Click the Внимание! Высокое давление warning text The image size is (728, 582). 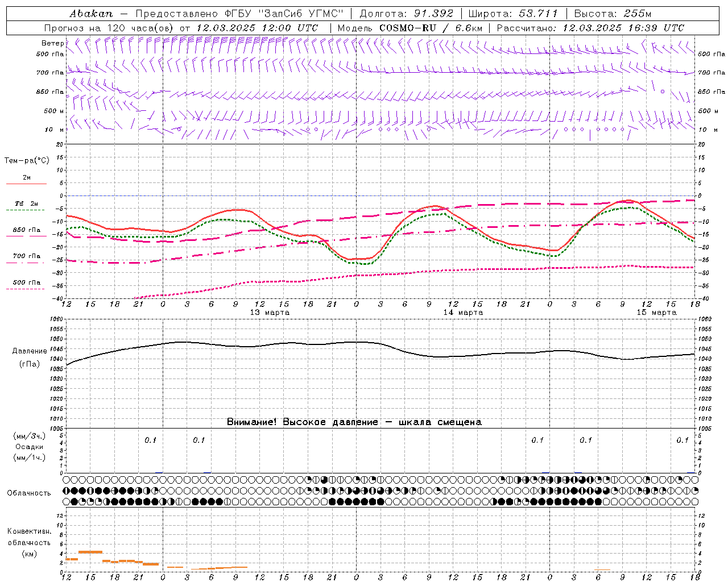tap(354, 422)
